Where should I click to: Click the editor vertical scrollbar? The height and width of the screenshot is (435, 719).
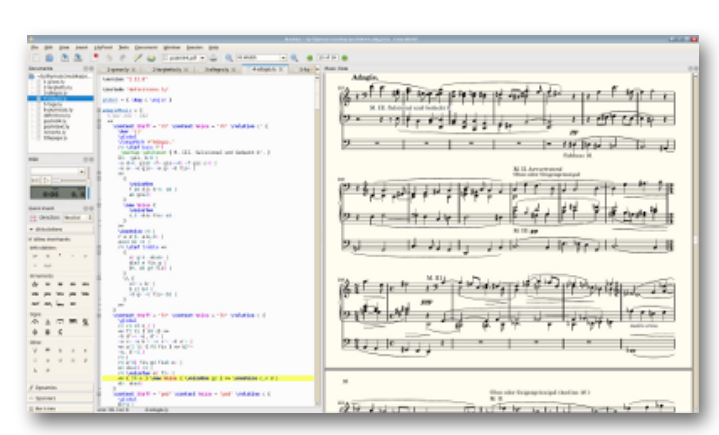317,238
